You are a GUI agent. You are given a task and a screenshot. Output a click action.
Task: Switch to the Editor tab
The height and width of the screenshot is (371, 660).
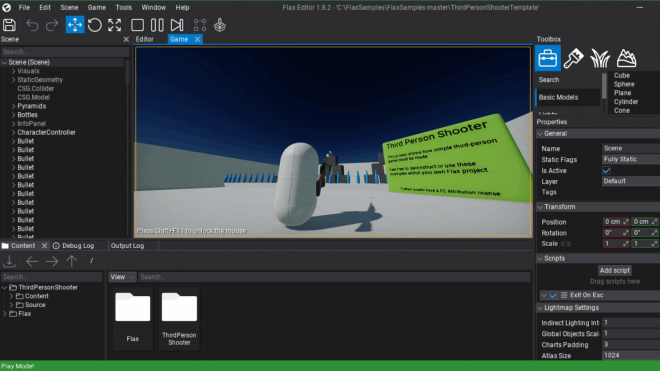tap(144, 39)
